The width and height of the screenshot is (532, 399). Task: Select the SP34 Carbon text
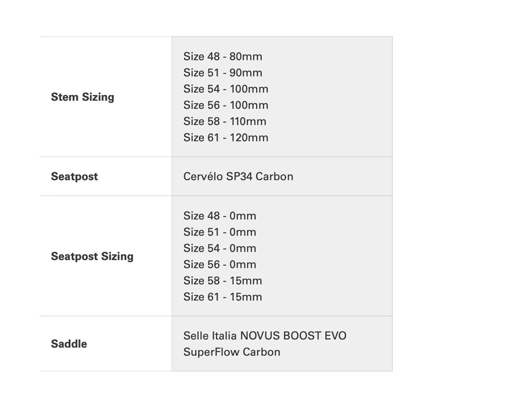click(x=260, y=177)
